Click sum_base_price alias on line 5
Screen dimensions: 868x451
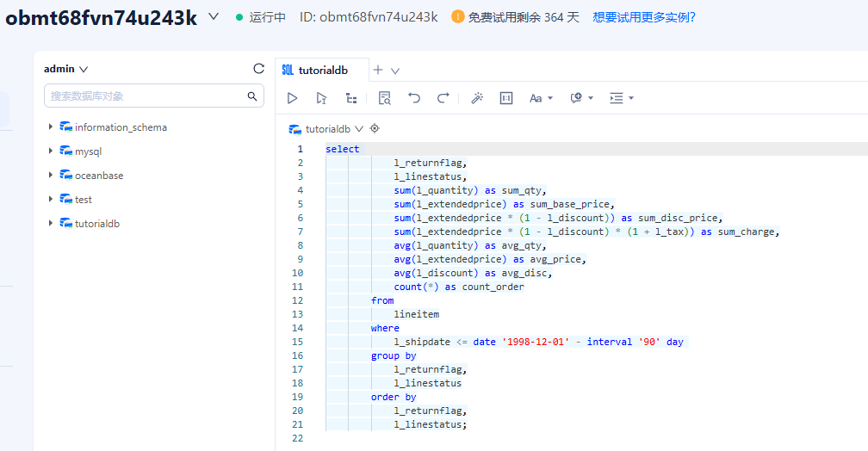click(x=570, y=204)
